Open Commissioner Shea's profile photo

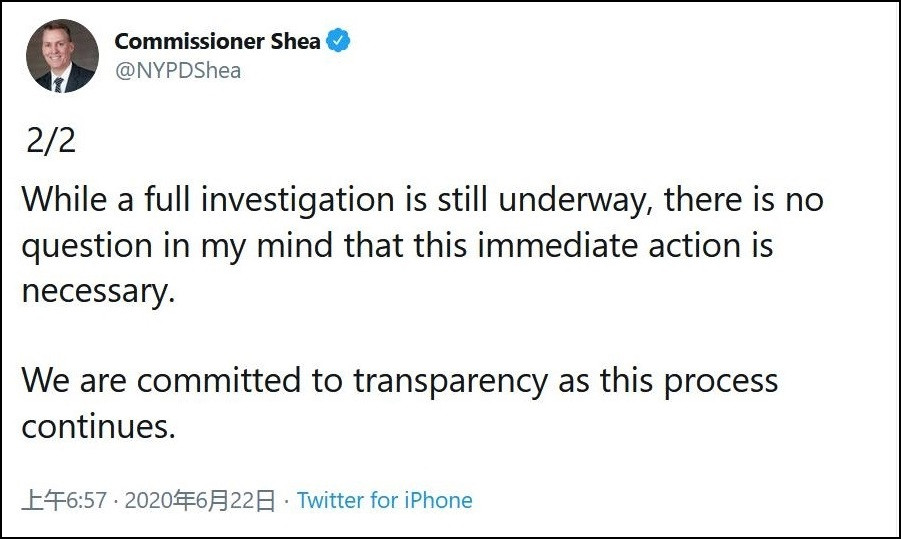pyautogui.click(x=62, y=56)
